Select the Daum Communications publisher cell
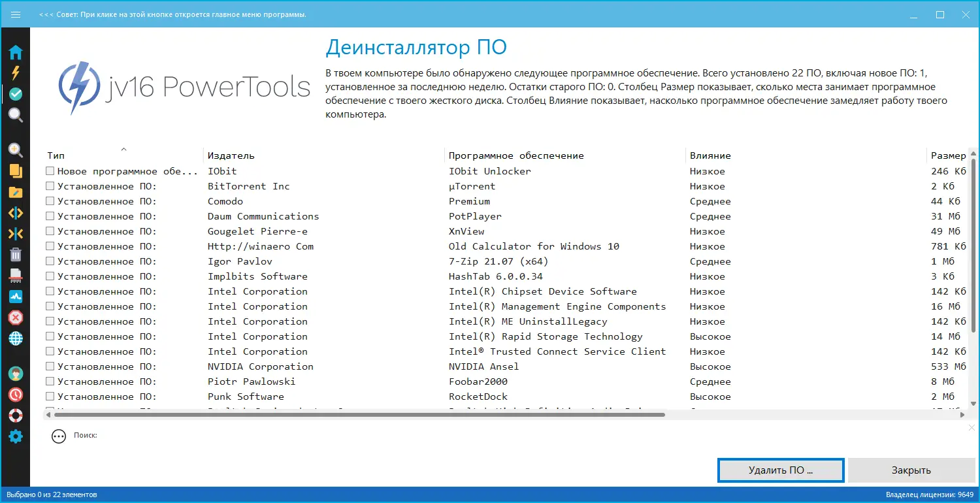The width and height of the screenshot is (980, 503). tap(263, 216)
